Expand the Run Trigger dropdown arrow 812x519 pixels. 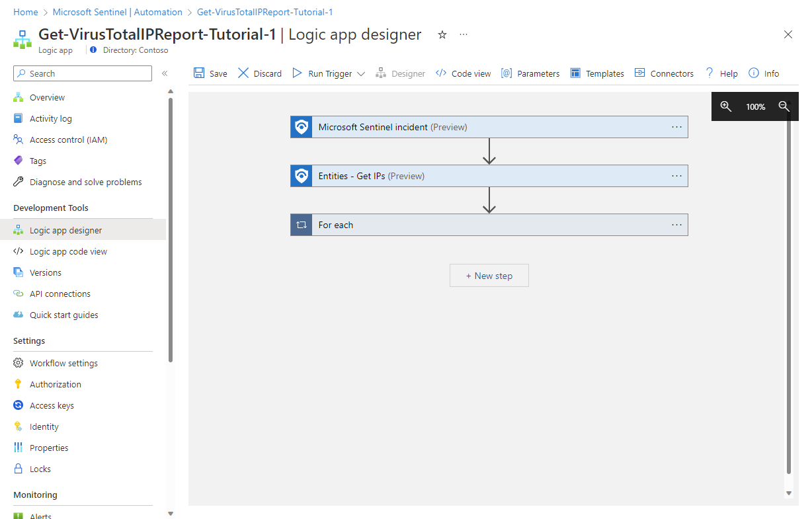coord(361,74)
